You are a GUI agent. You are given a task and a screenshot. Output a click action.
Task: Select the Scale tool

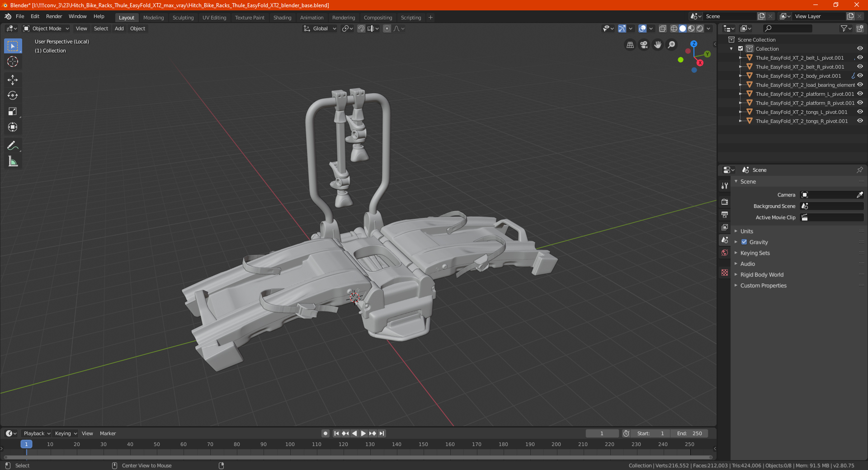pos(13,111)
